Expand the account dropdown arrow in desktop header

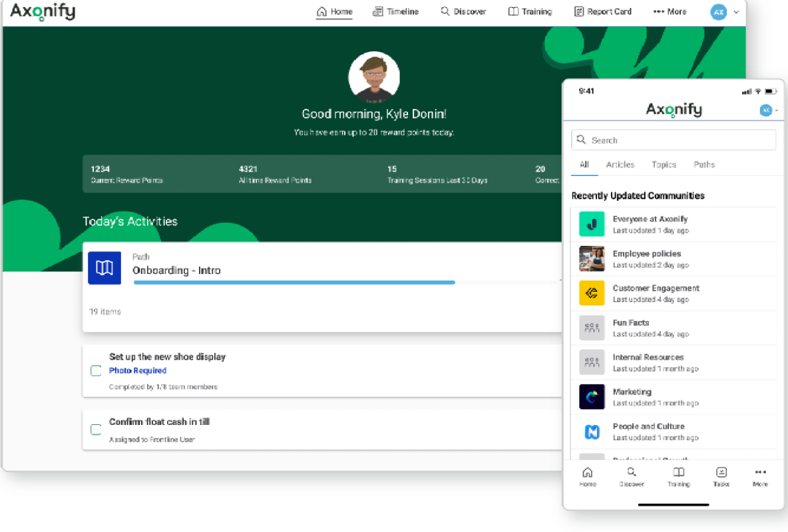tap(736, 12)
